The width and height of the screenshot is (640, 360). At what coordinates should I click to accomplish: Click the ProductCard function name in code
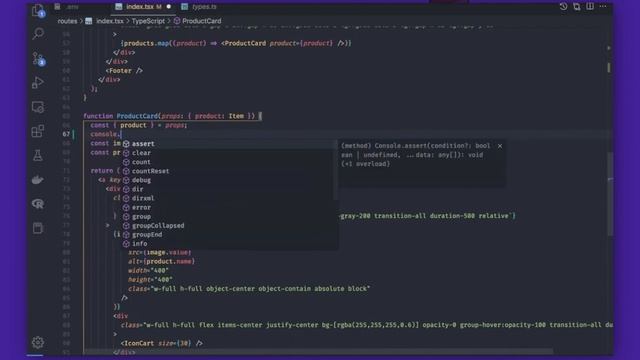pos(137,116)
